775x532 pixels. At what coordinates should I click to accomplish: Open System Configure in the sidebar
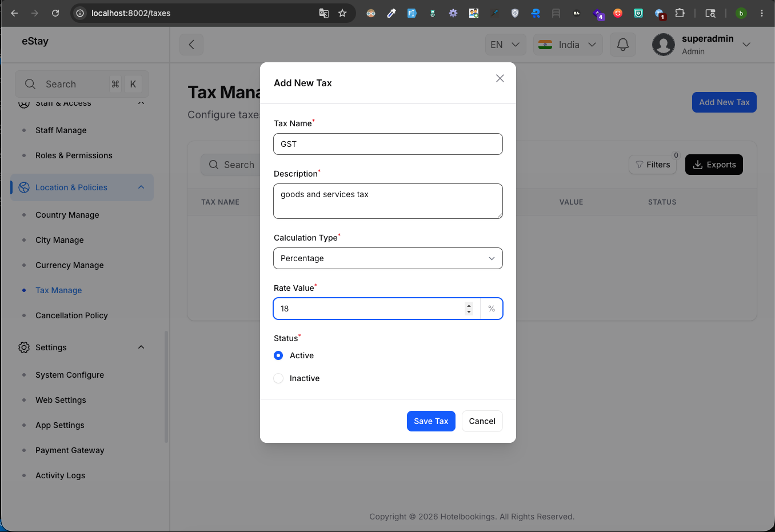click(x=70, y=375)
